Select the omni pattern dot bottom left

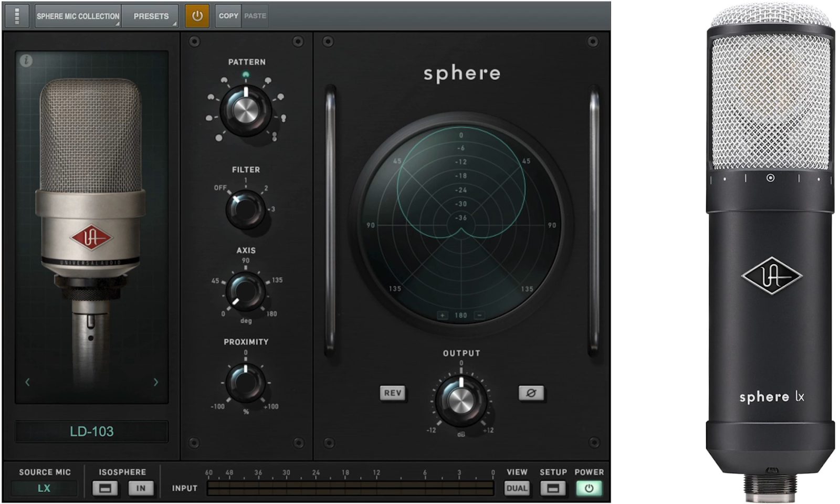point(219,138)
